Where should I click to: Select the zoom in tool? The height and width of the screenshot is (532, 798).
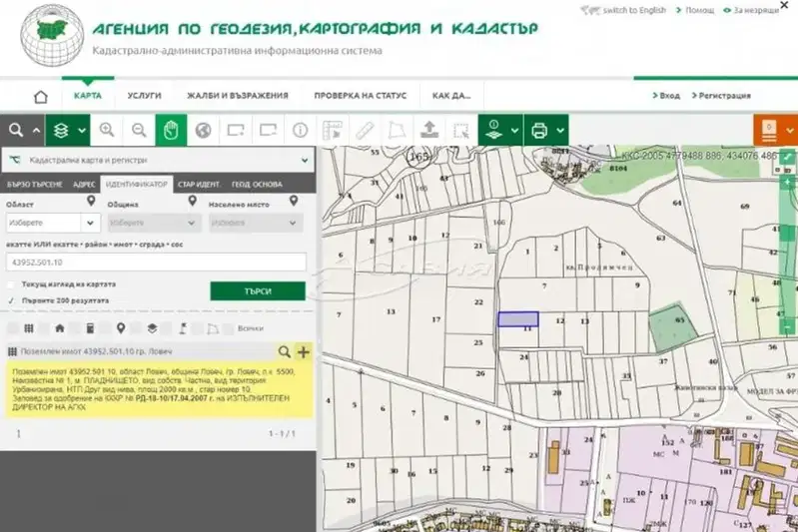point(106,130)
